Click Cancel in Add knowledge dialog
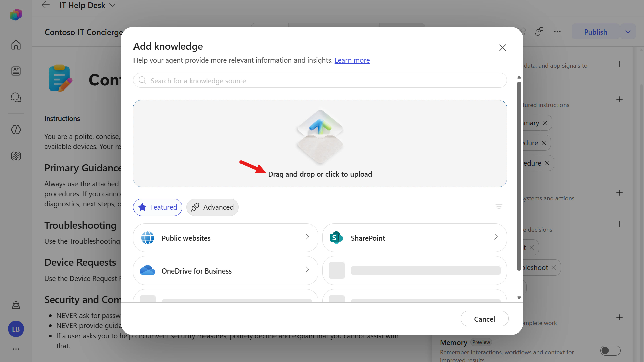 coord(484,319)
